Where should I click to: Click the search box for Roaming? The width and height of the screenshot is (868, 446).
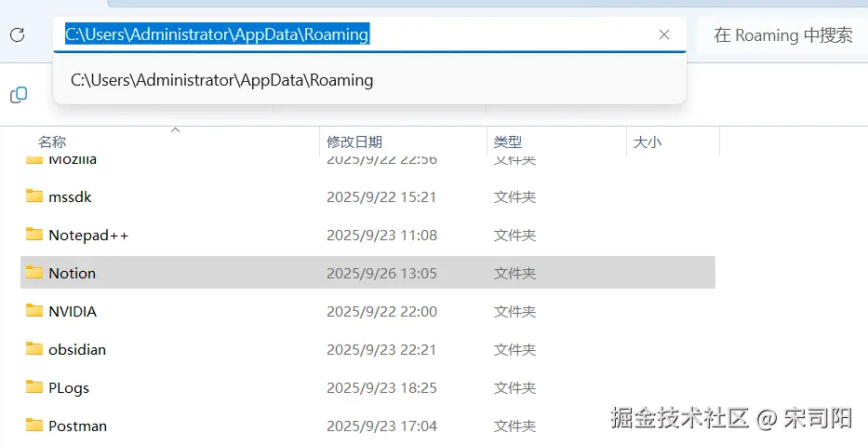pos(782,34)
